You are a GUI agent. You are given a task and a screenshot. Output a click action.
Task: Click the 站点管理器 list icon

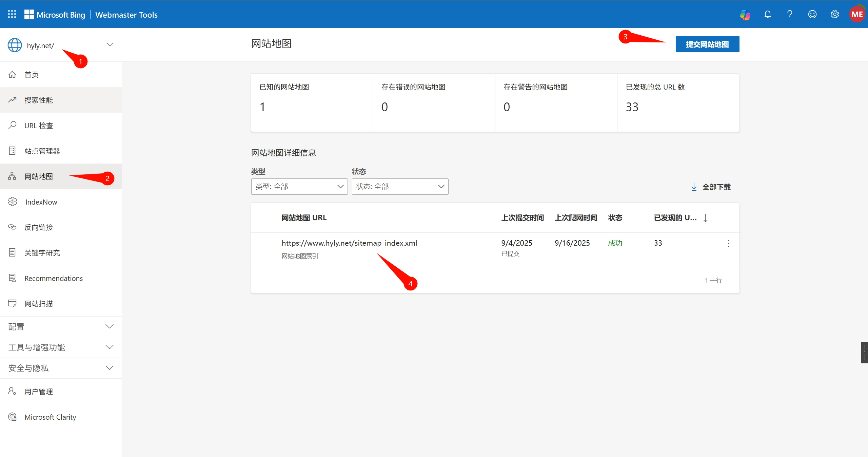click(12, 151)
